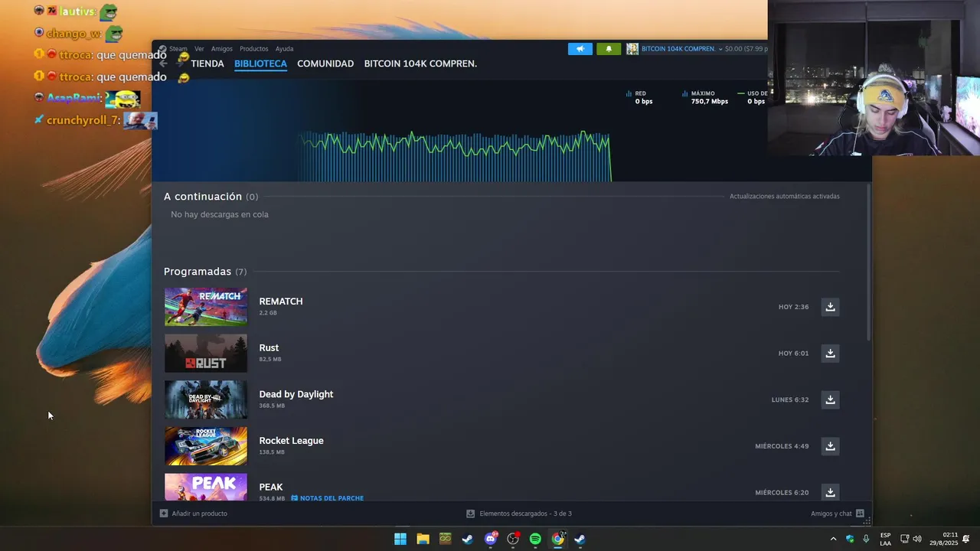Open the Windows Start menu
This screenshot has height=551, width=980.
400,539
